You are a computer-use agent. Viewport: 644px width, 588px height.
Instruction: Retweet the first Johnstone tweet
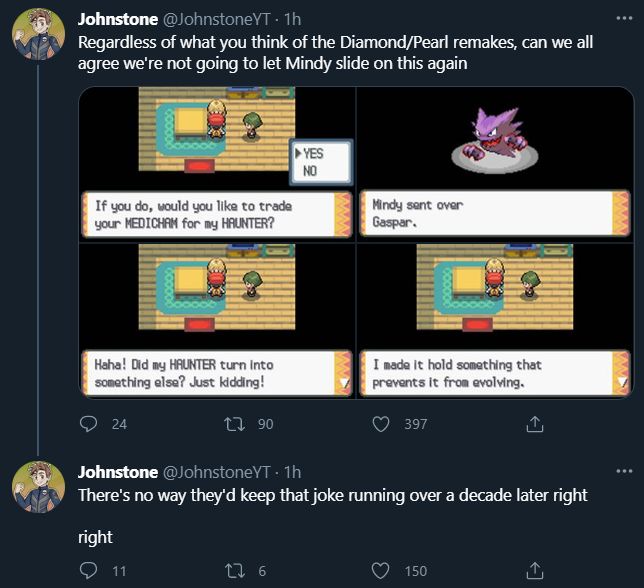tap(237, 424)
